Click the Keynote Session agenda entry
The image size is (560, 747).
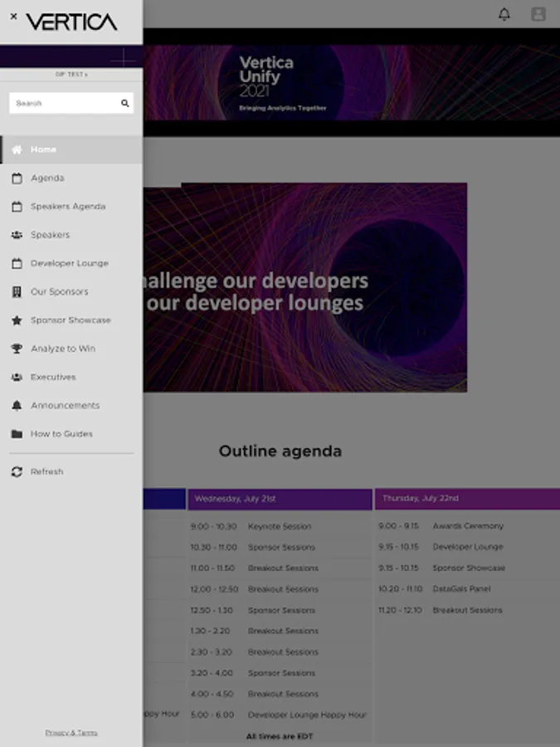tap(280, 526)
